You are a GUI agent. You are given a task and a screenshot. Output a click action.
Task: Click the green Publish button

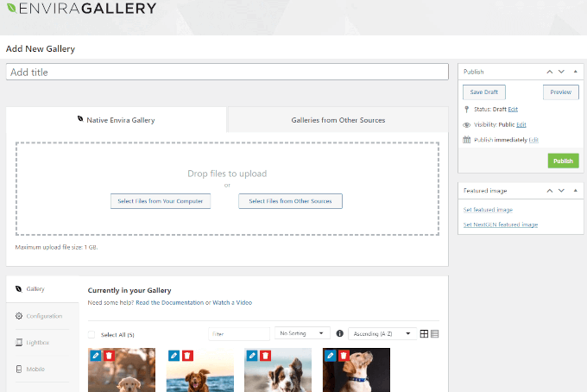pos(563,161)
